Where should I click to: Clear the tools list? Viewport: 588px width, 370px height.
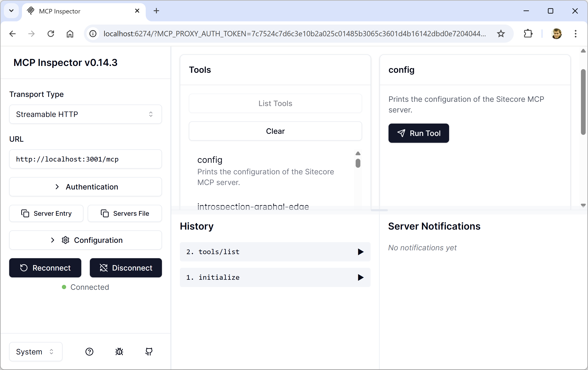coord(275,131)
